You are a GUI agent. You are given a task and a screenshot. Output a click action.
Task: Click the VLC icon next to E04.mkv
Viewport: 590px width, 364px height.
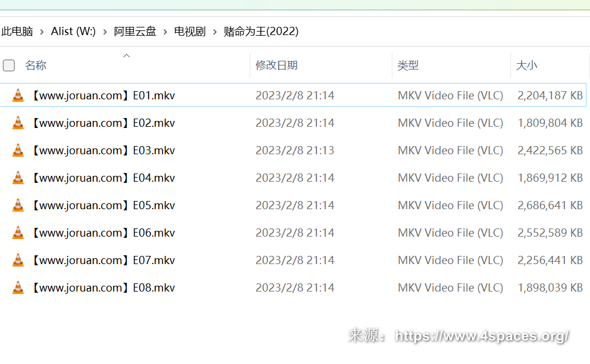18,178
